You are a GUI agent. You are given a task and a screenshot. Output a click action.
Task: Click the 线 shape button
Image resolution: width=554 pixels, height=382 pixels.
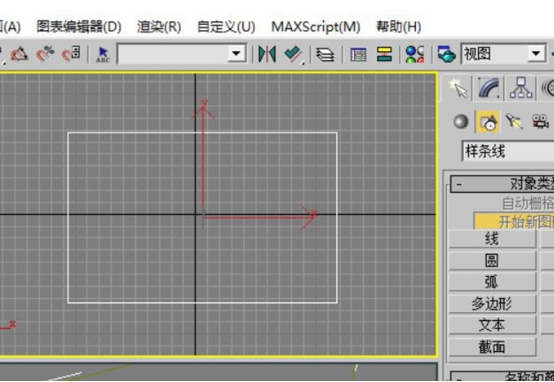tap(492, 239)
